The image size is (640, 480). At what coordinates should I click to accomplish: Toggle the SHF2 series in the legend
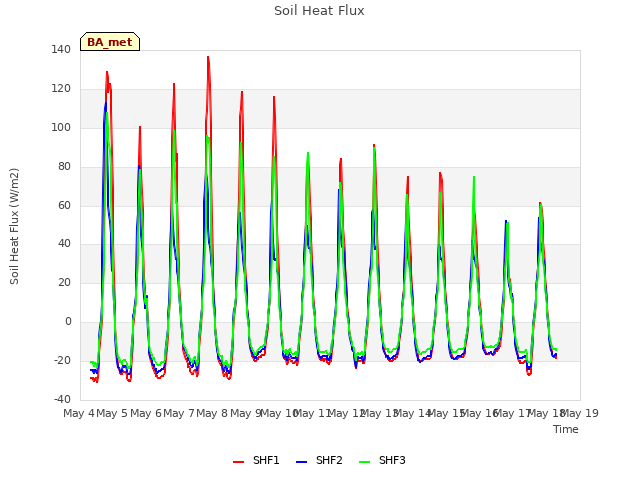(319, 460)
